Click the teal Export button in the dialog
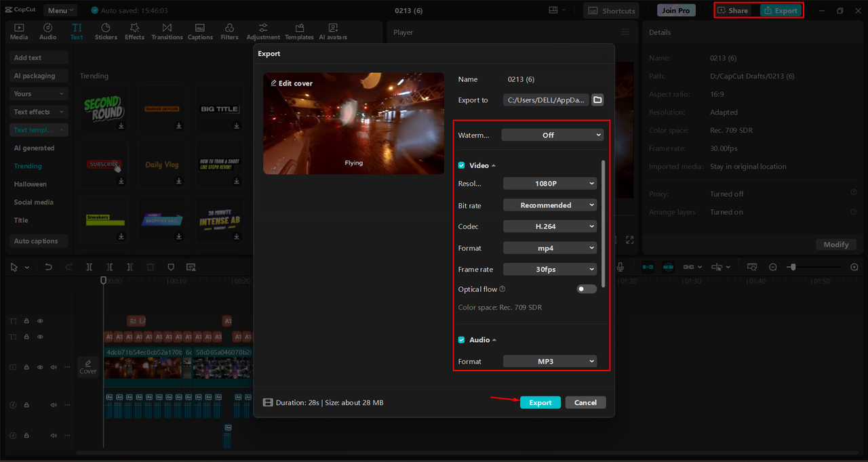Viewport: 868px width, 462px height. (x=540, y=402)
